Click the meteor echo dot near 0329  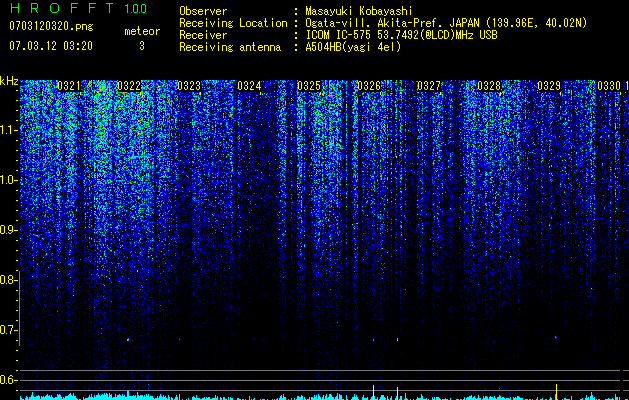coord(556,337)
